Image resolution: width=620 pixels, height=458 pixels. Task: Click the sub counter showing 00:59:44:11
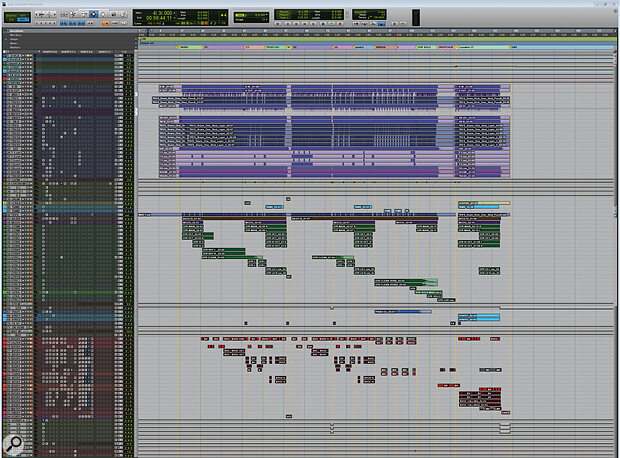point(159,18)
